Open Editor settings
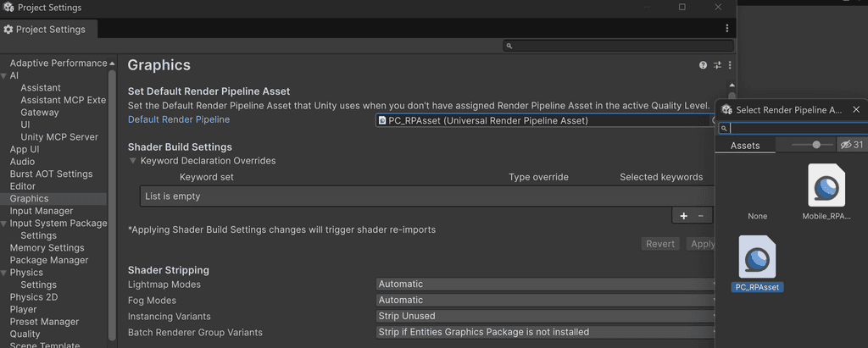The image size is (868, 348). [x=23, y=186]
